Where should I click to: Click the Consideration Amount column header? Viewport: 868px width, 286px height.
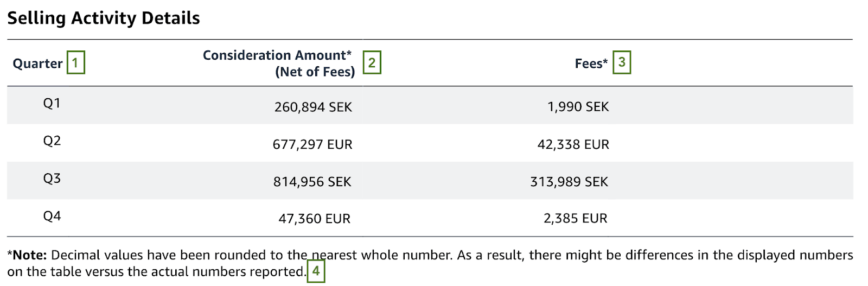click(x=278, y=63)
